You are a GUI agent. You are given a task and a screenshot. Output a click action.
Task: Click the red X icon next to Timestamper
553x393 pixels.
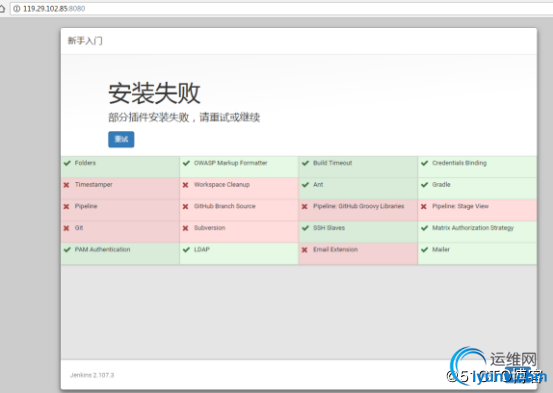[x=66, y=185]
